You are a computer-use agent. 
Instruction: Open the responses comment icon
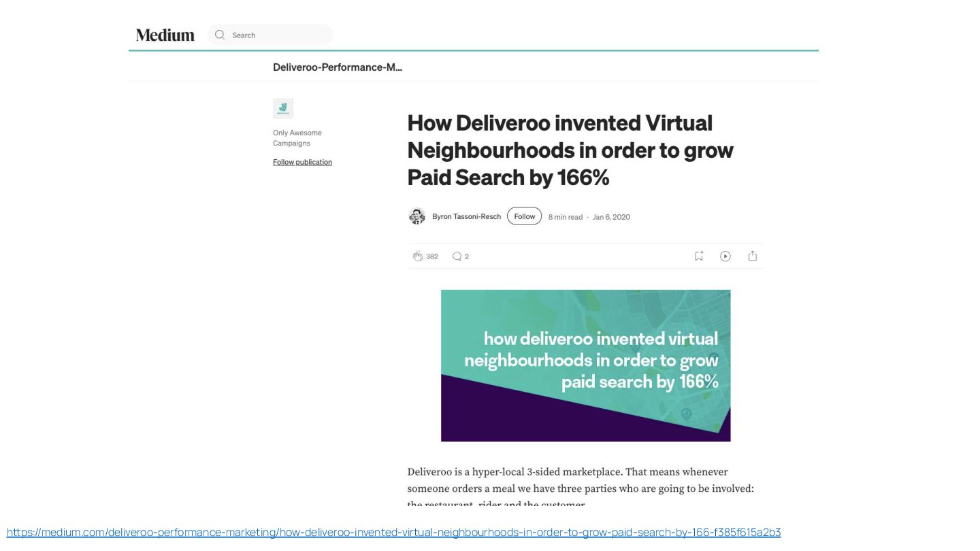coord(457,256)
